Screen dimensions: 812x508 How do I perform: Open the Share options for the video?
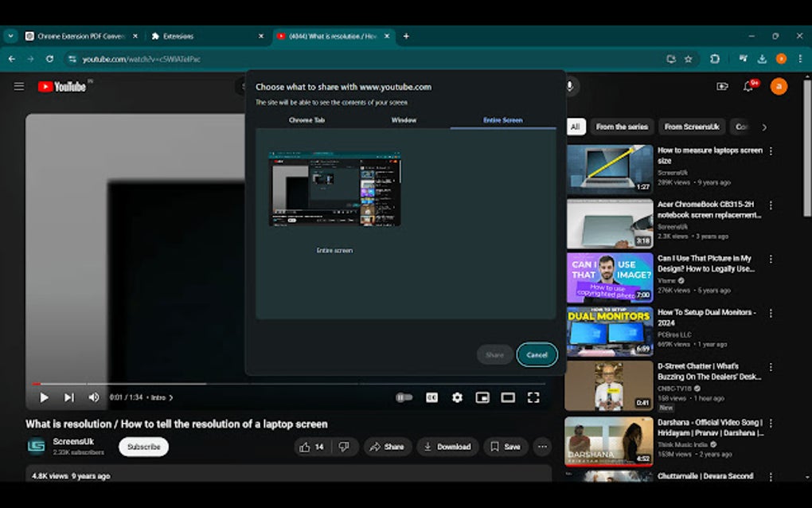(388, 447)
